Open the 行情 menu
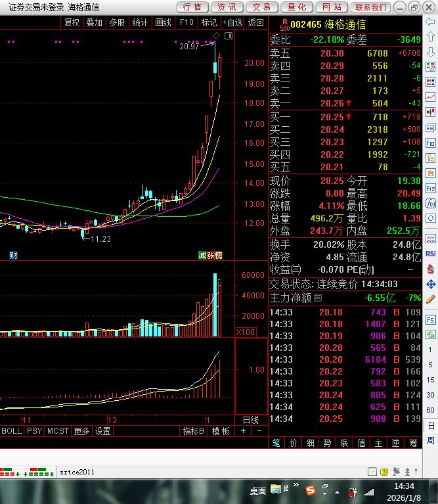 click(x=192, y=7)
